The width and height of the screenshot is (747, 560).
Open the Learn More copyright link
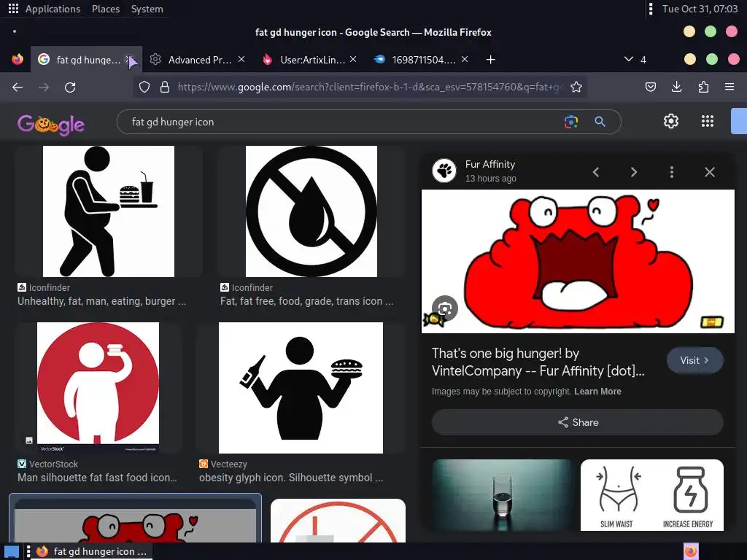pyautogui.click(x=597, y=392)
